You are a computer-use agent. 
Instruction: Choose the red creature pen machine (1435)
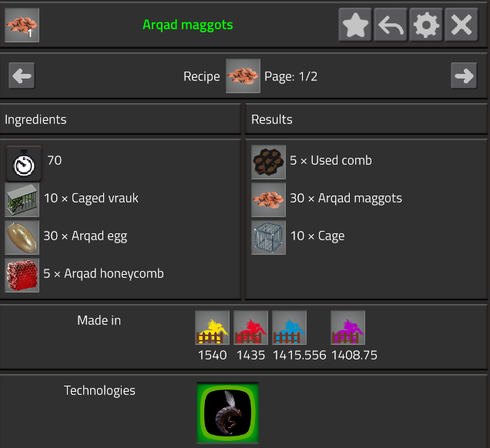pyautogui.click(x=250, y=327)
